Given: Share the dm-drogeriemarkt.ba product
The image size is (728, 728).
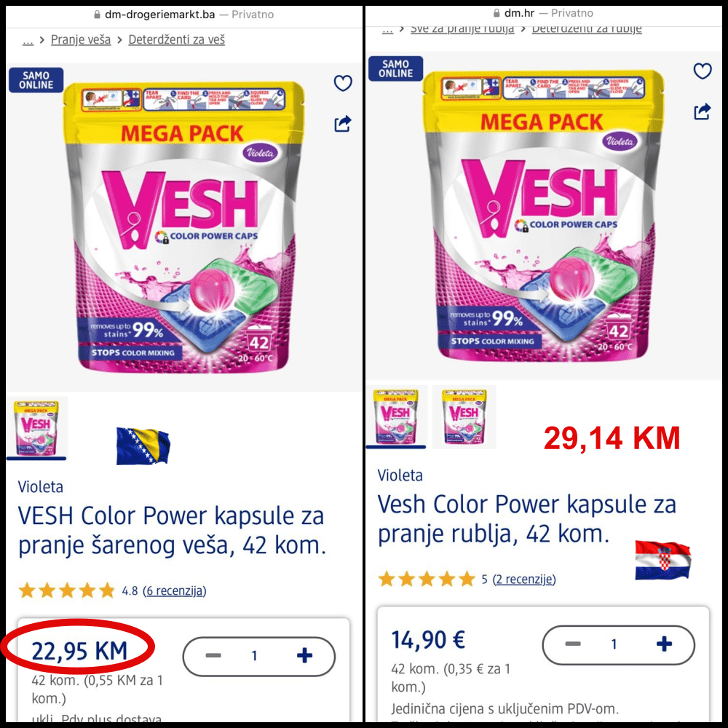Looking at the screenshot, I should pyautogui.click(x=343, y=124).
